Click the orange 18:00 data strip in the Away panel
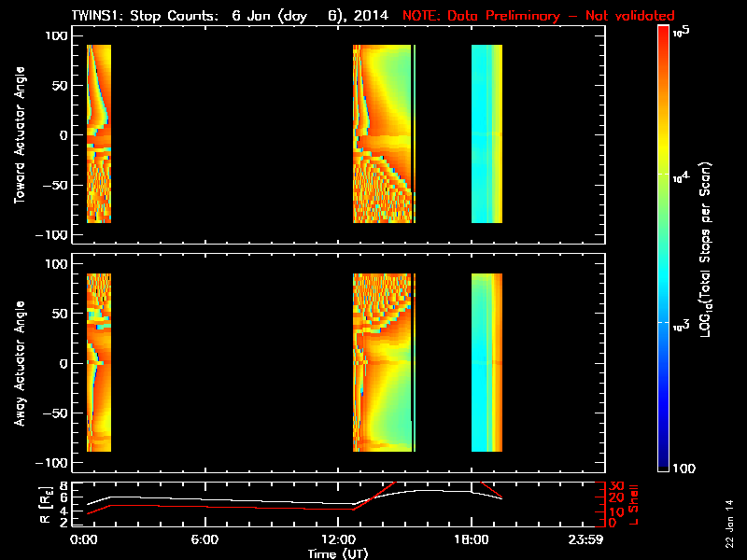Screen dimensions: 747x560 (x=497, y=362)
